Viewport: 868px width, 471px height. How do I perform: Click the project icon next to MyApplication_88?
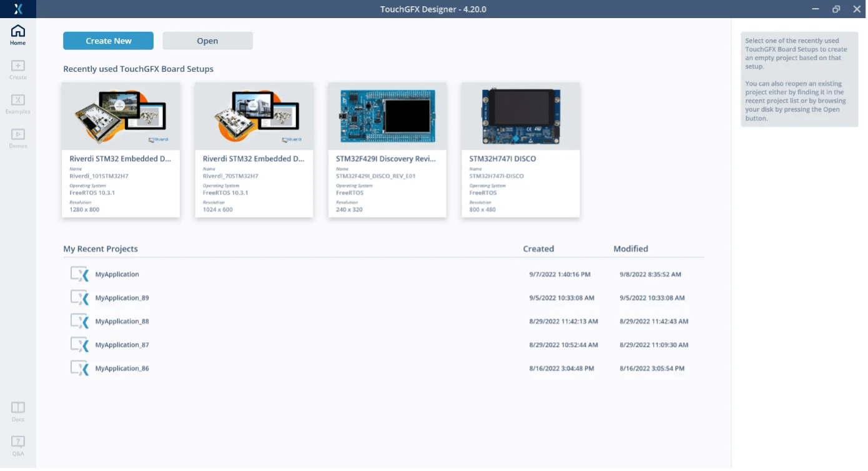point(79,321)
